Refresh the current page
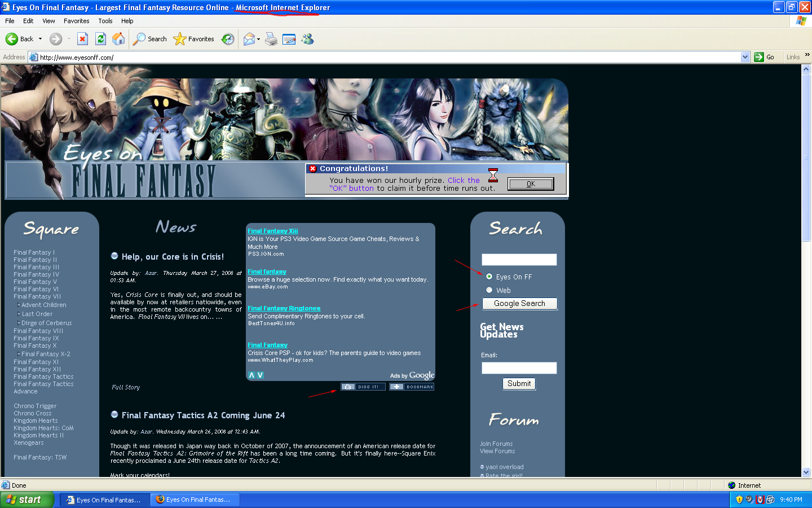The width and height of the screenshot is (812, 508). coord(100,39)
